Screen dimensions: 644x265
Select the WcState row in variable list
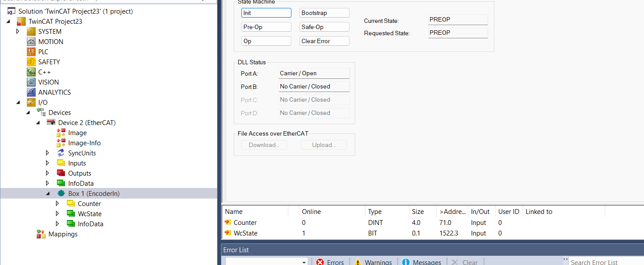246,233
